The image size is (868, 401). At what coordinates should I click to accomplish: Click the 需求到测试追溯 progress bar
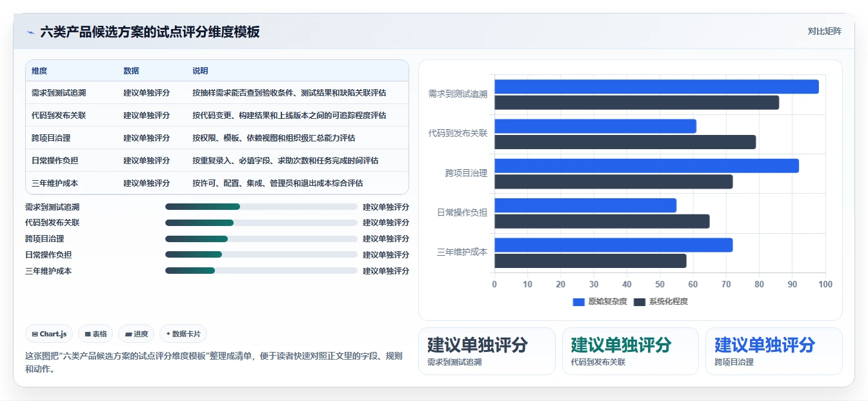[x=261, y=207]
